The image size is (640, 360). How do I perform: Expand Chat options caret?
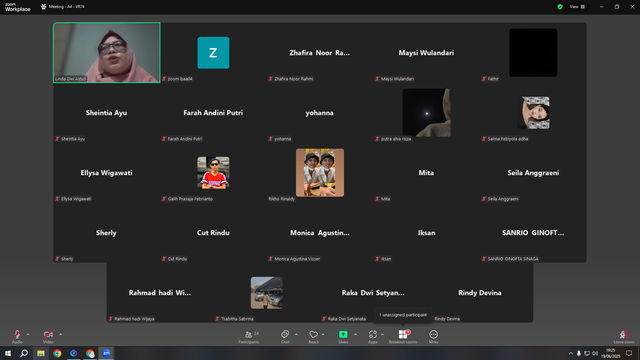tap(296, 334)
